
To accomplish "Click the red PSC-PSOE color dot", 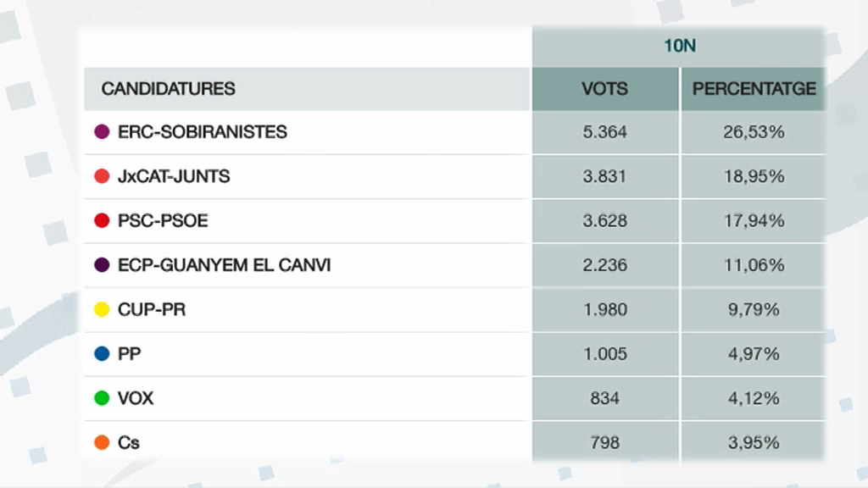I will (102, 220).
